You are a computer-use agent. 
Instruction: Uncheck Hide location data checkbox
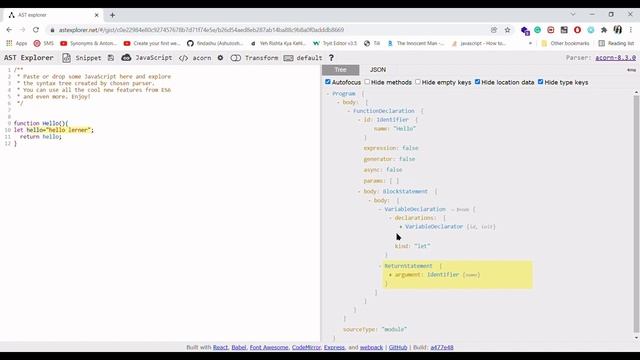tap(478, 82)
